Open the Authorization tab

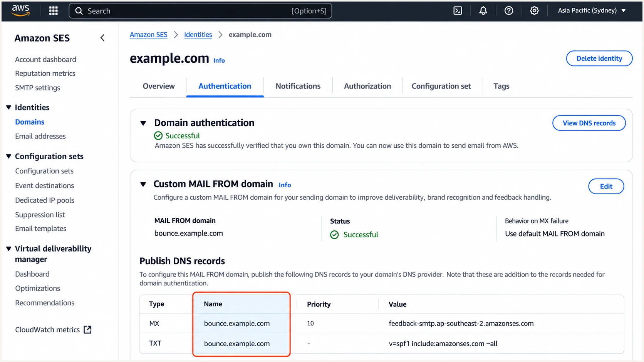[367, 86]
